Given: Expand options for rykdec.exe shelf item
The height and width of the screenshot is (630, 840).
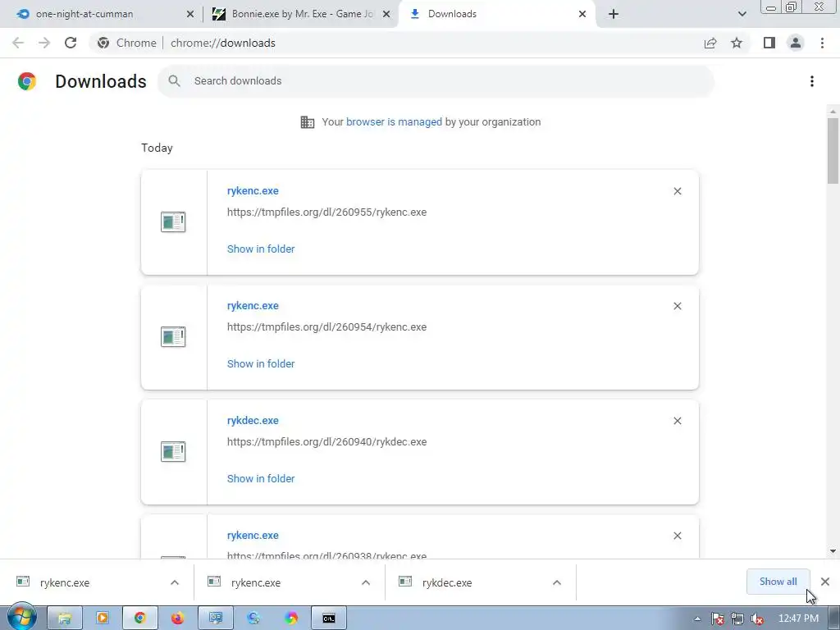Looking at the screenshot, I should [x=557, y=582].
